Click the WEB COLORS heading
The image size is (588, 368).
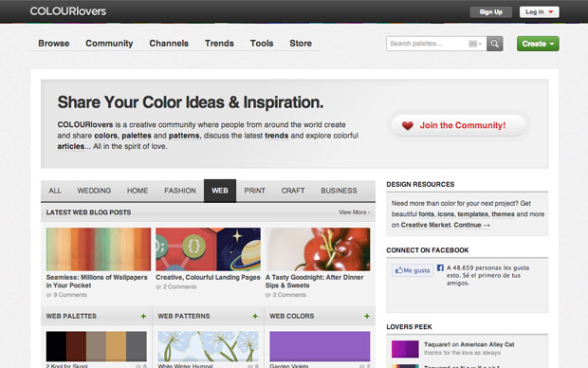click(x=292, y=316)
